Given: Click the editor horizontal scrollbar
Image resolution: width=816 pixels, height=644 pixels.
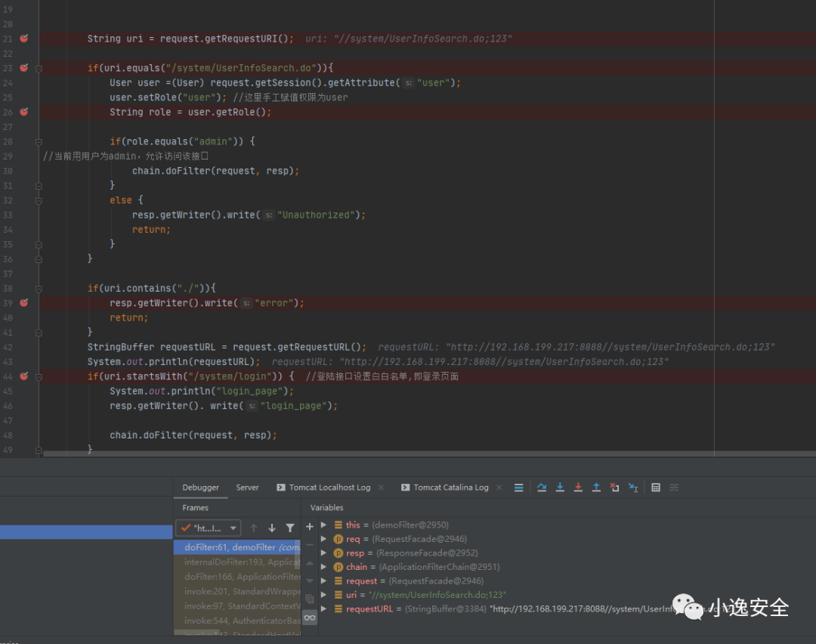Looking at the screenshot, I should [429, 454].
